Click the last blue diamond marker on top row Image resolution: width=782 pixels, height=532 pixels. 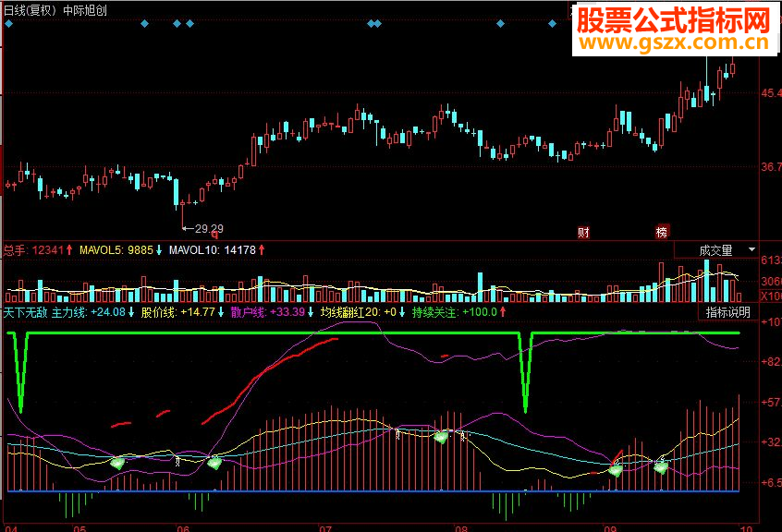(552, 23)
